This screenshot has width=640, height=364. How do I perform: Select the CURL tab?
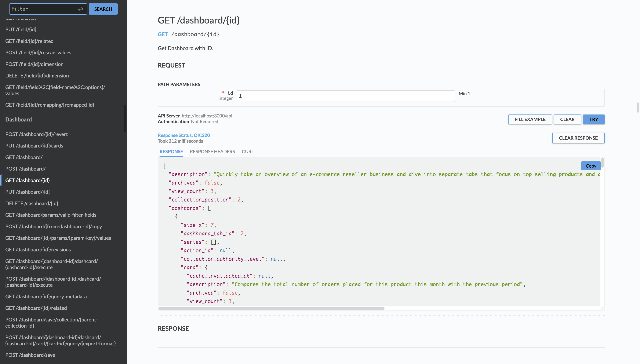click(x=247, y=151)
